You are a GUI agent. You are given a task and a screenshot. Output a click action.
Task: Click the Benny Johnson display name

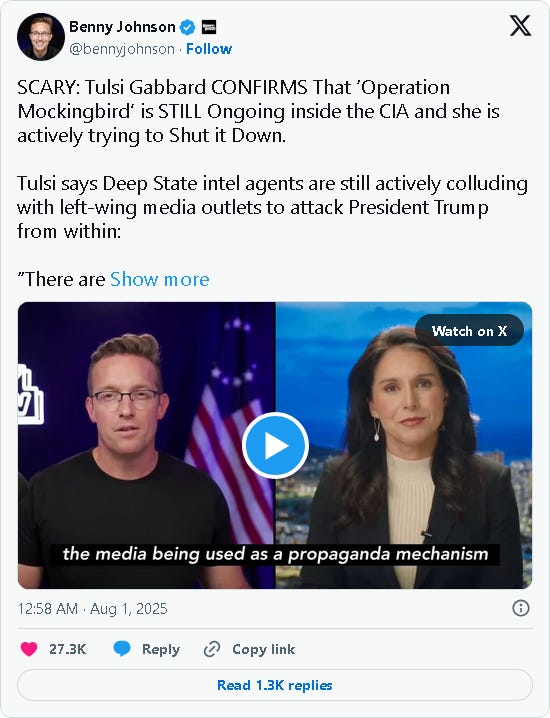pos(122,27)
